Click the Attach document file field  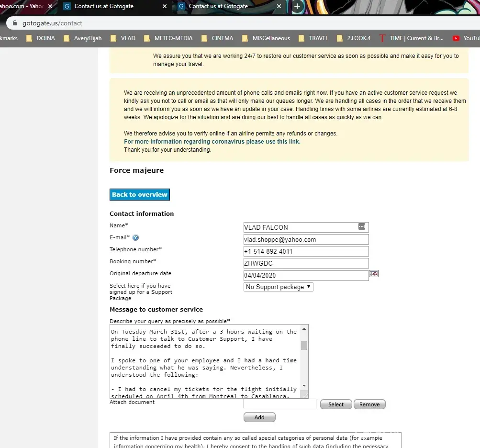click(x=280, y=403)
